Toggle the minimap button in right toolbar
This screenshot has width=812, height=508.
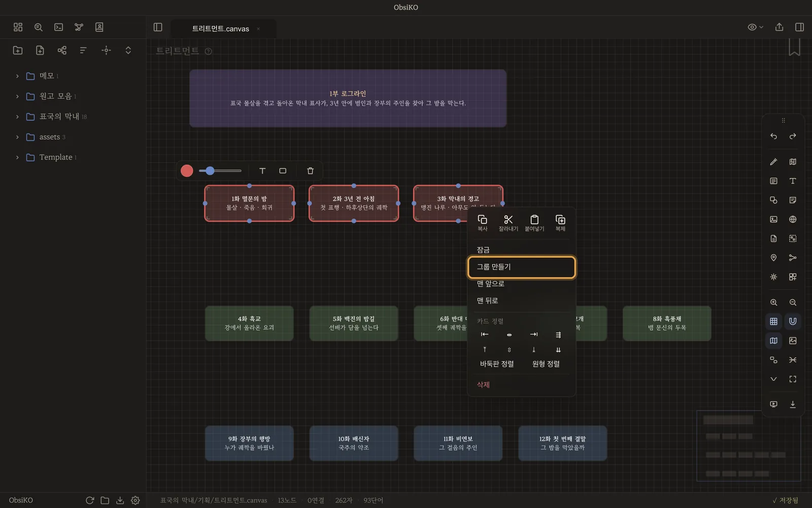773,340
